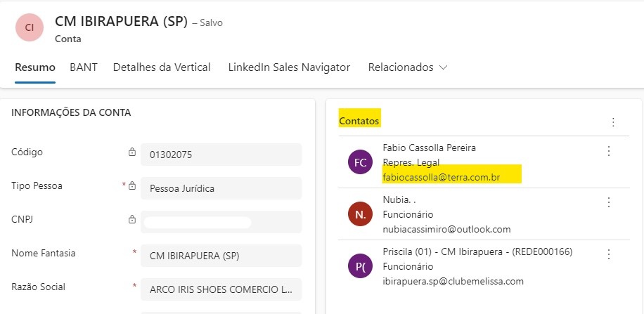The height and width of the screenshot is (314, 644).
Task: Go to the Resumo tab
Action: click(35, 67)
